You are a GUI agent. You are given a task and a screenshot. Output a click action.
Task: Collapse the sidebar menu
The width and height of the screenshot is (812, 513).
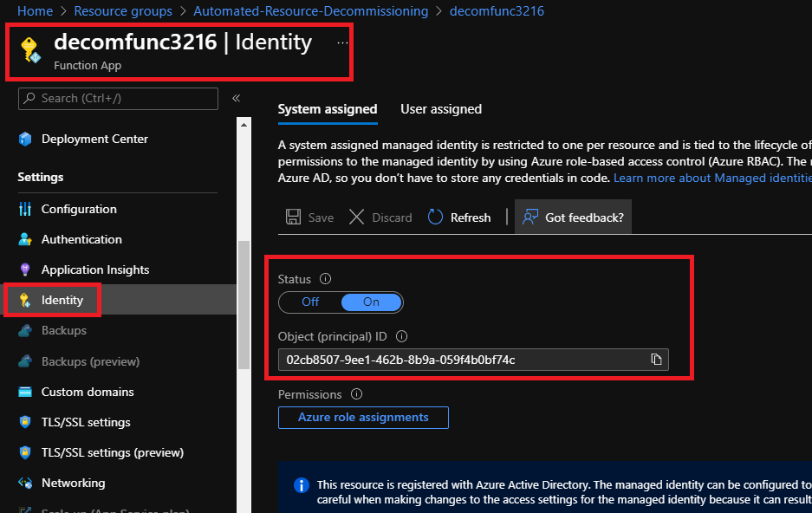[x=236, y=99]
